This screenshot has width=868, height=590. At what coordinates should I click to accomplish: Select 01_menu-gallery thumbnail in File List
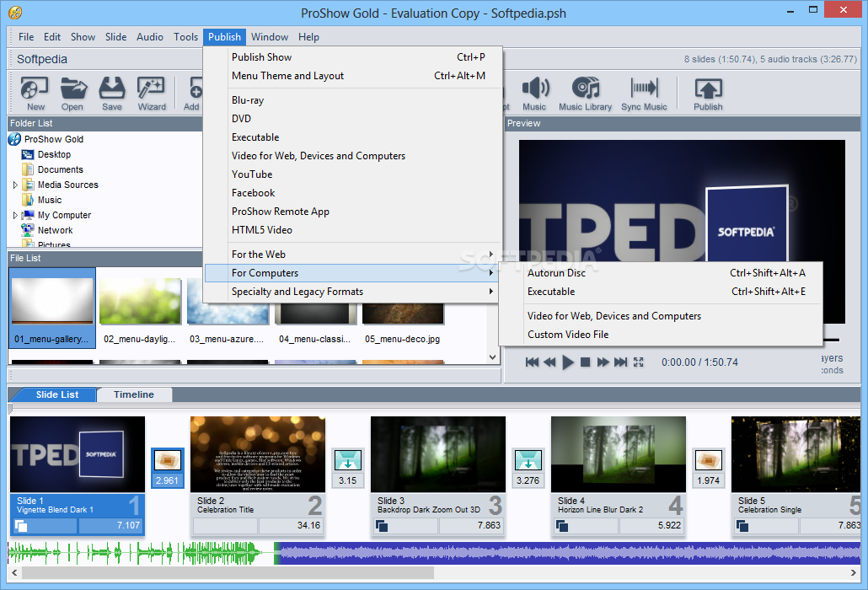pos(52,308)
